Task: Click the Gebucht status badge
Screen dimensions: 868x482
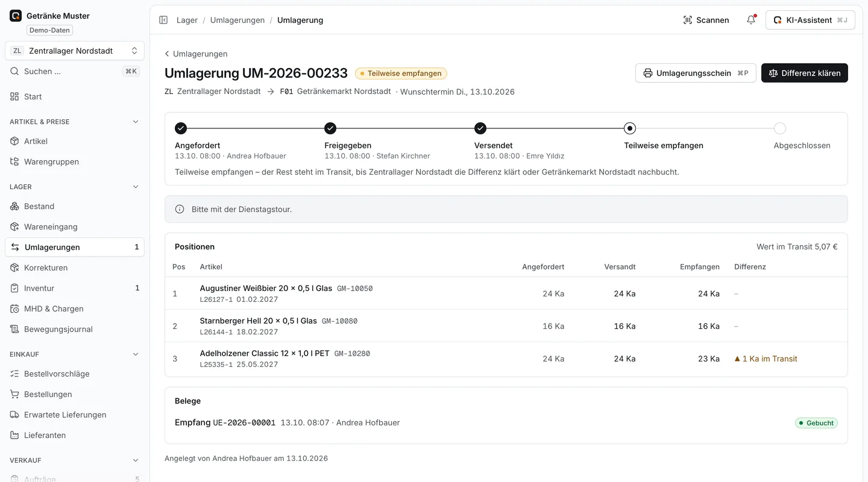Action: click(816, 423)
